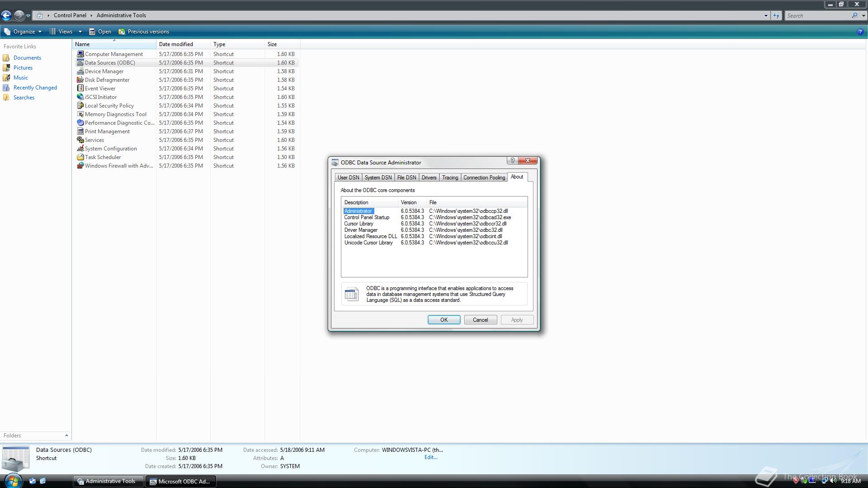Select the Cursor Library component row
Screen dimensions: 868x488
[x=434, y=224]
